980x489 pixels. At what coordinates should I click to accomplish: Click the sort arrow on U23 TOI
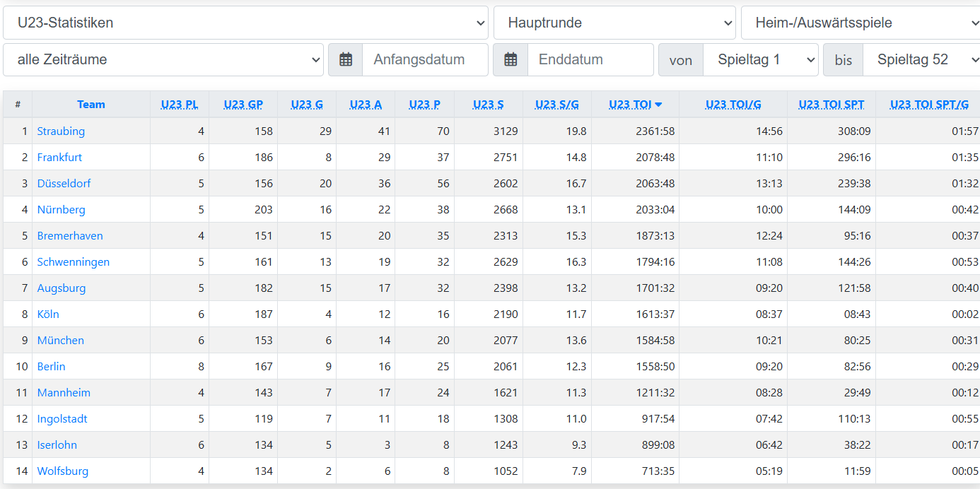click(658, 105)
